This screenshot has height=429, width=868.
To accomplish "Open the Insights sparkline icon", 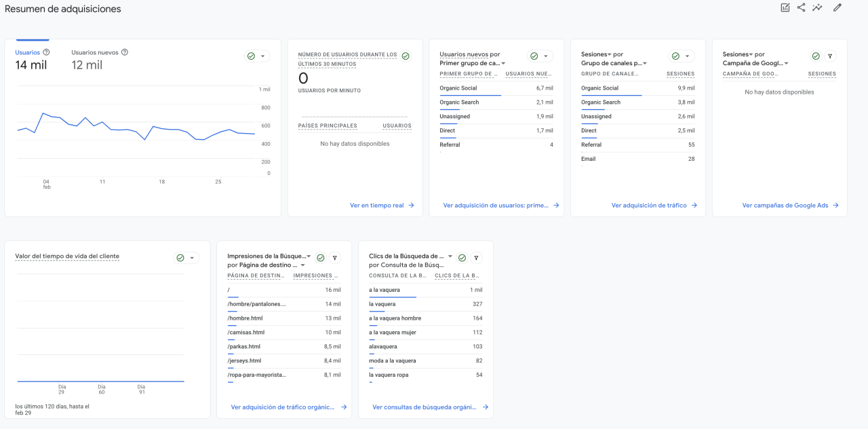I will pos(818,7).
